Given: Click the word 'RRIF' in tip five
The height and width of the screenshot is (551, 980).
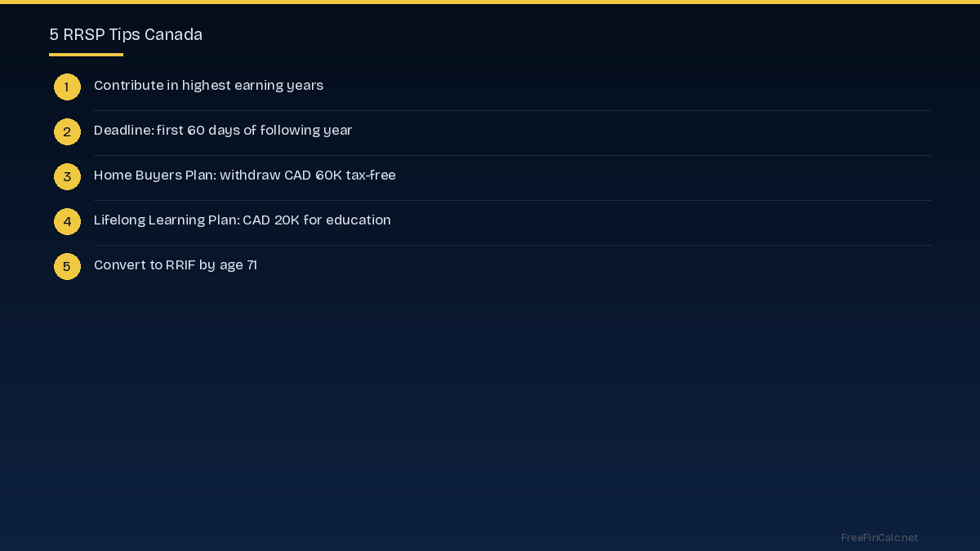Looking at the screenshot, I should click(180, 265).
